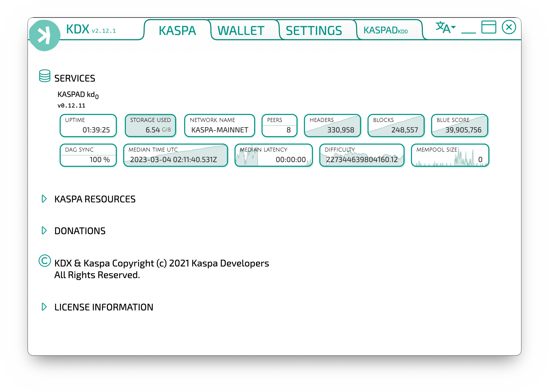Screen dimensions: 549x392
Task: Open the SETTINGS tab
Action: [314, 30]
